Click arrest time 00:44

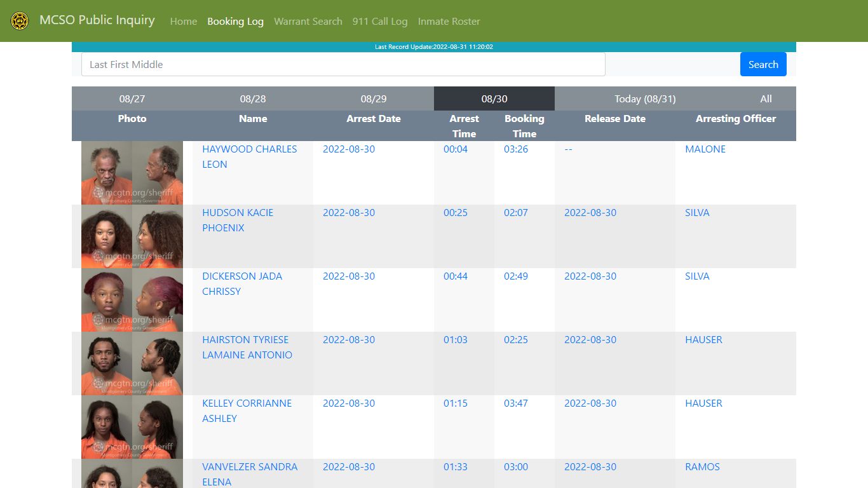click(x=456, y=276)
